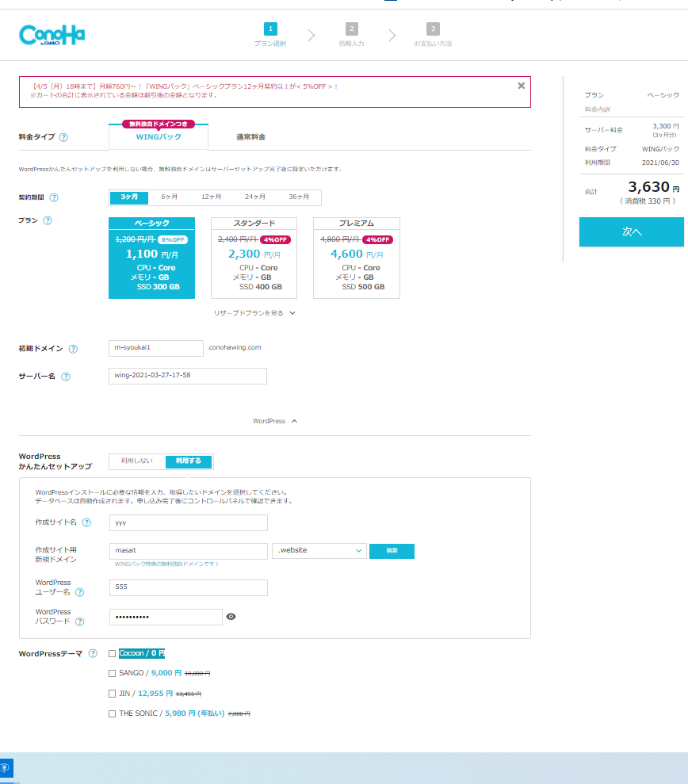
Task: Check the JIN theme checkbox
Action: [x=112, y=694]
